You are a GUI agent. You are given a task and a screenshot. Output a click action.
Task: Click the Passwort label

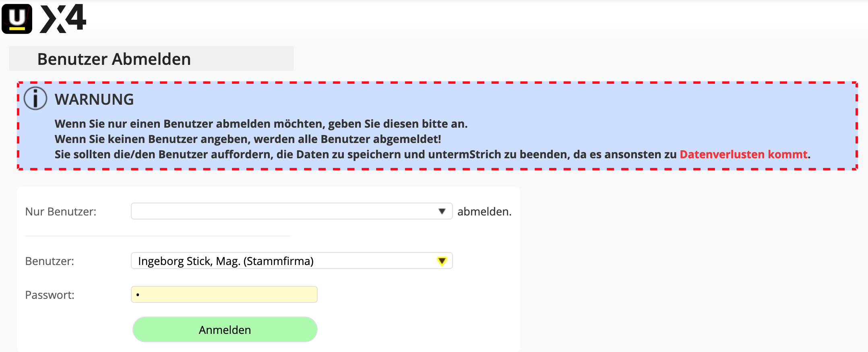coord(50,295)
